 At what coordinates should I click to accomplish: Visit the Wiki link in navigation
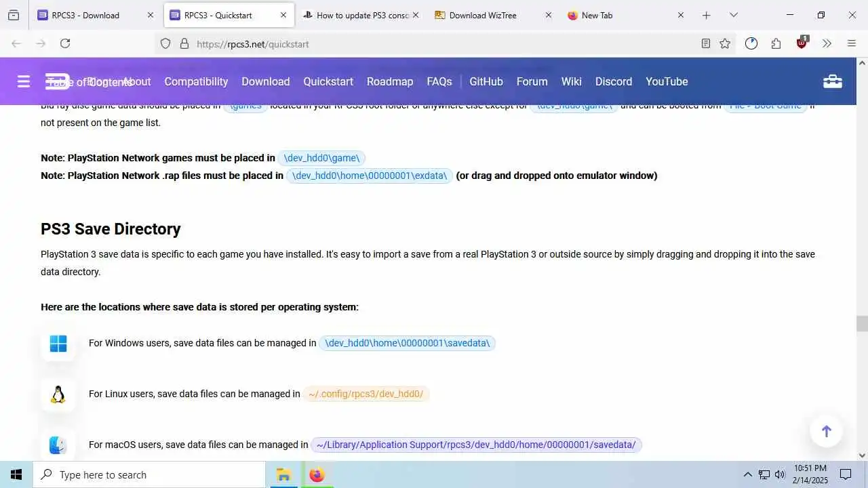(x=572, y=81)
